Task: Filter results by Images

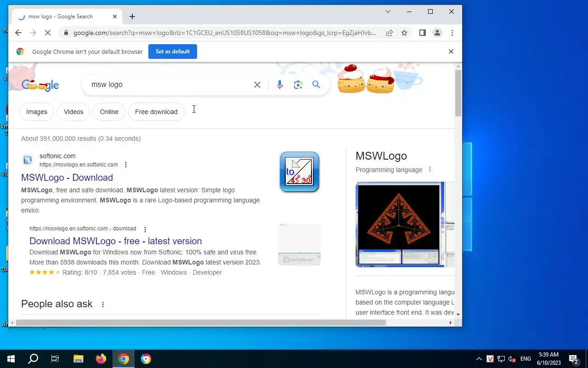Action: pyautogui.click(x=37, y=112)
